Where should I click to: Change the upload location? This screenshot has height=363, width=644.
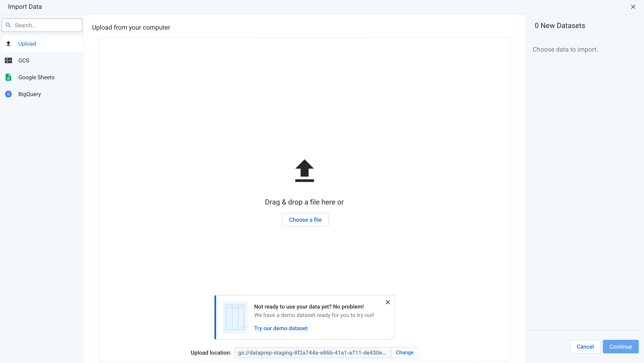click(404, 353)
